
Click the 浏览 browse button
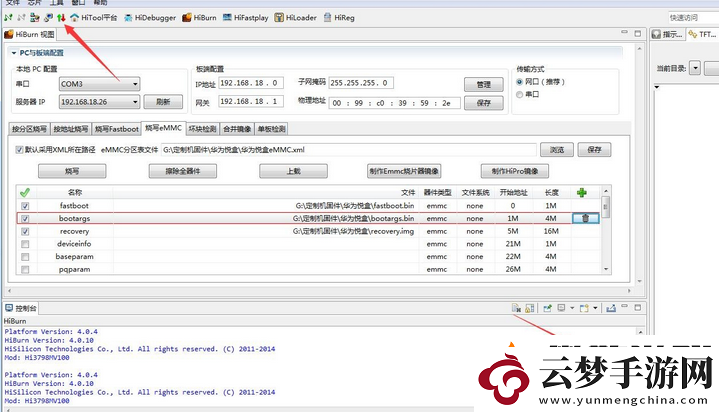(x=557, y=150)
